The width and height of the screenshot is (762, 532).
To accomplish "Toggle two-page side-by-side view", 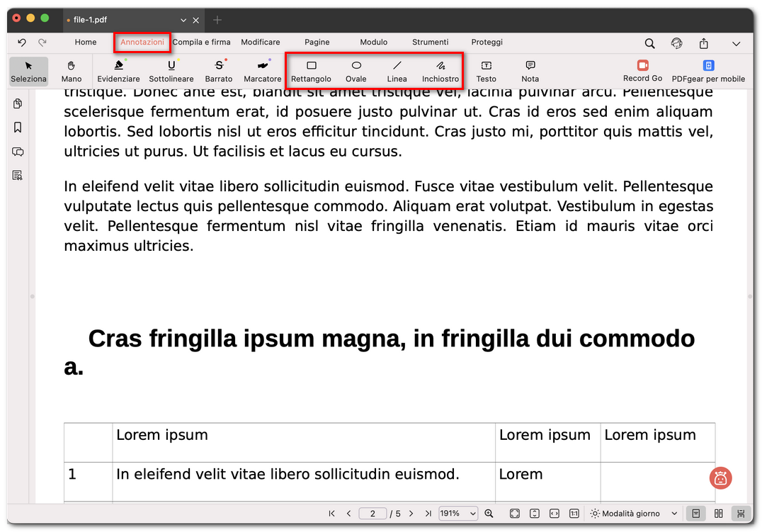I will click(x=719, y=514).
